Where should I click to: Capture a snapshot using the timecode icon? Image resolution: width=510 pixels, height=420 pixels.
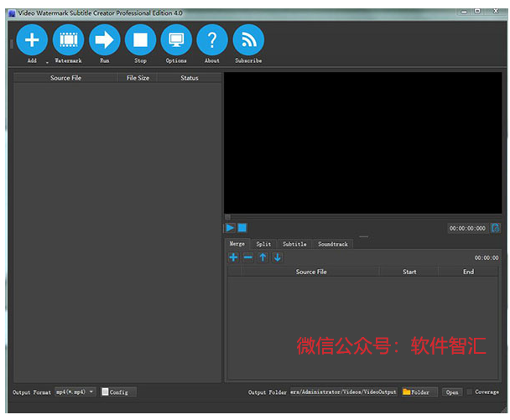coord(496,228)
